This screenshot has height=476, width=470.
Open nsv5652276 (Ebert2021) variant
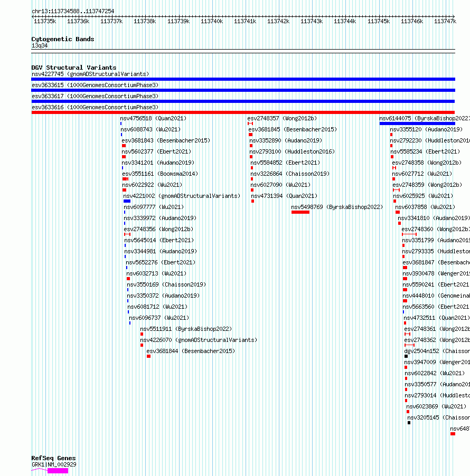161,262
